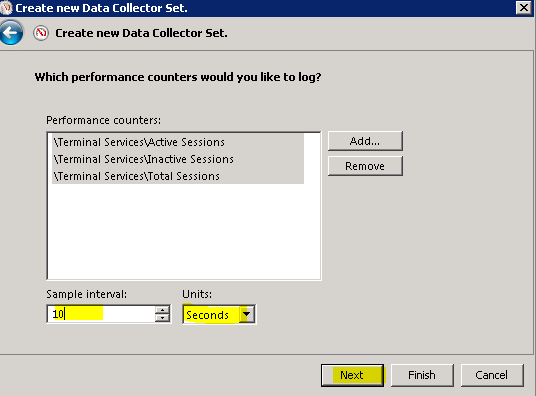Click empty area of the counters list
The image size is (536, 396).
click(184, 232)
